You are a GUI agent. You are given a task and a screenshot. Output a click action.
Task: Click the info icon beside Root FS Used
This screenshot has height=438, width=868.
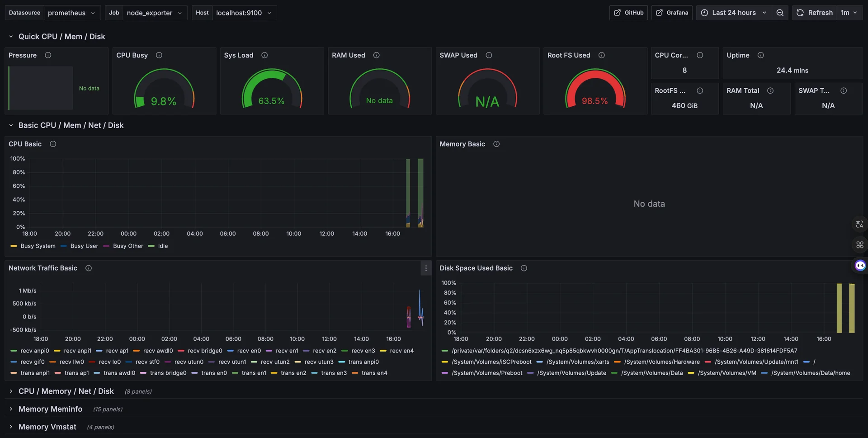click(x=602, y=55)
